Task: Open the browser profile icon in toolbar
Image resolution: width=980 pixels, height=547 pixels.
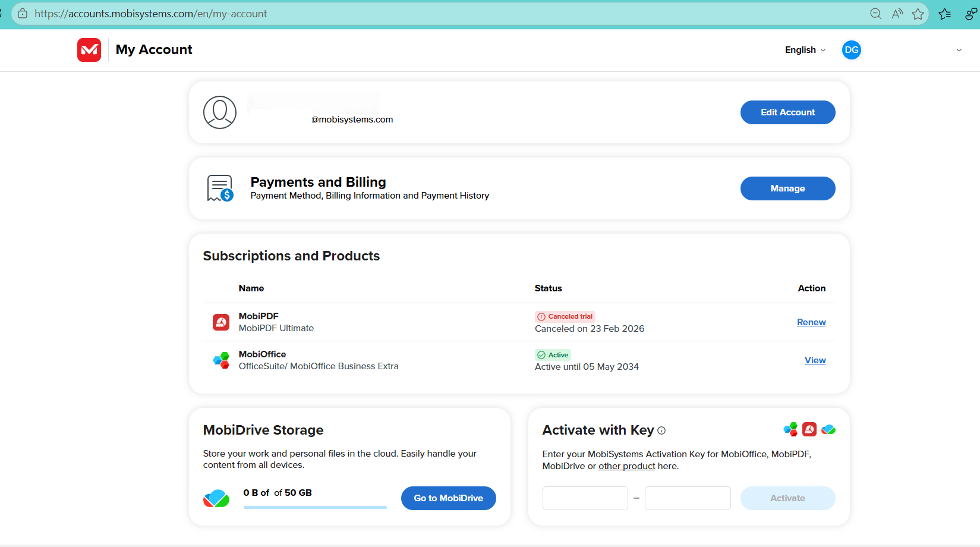Action: pyautogui.click(x=972, y=14)
